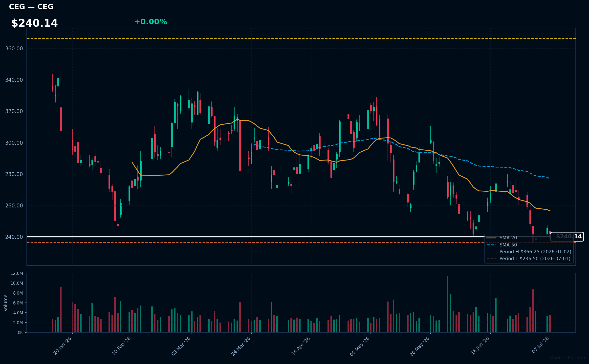Image resolution: width=589 pixels, height=364 pixels.
Task: Click the 16 Jun '26 date label
Action: pos(480,346)
